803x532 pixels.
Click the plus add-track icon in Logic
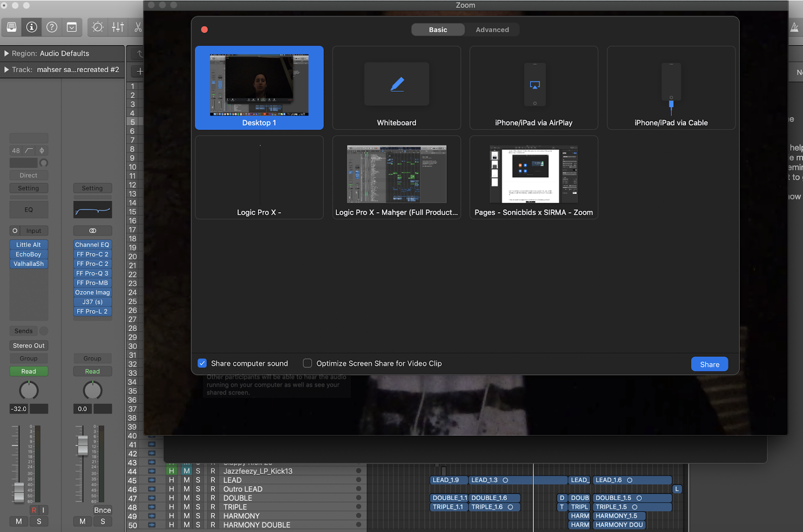click(140, 71)
